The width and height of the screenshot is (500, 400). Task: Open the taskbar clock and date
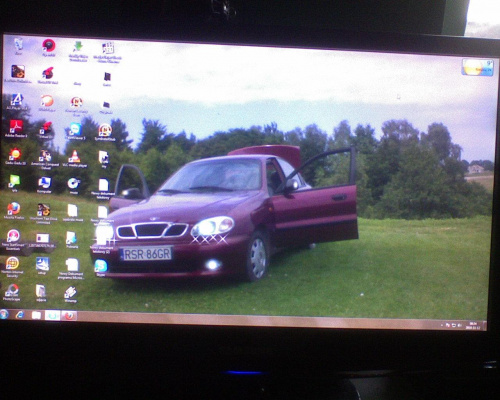point(473,325)
